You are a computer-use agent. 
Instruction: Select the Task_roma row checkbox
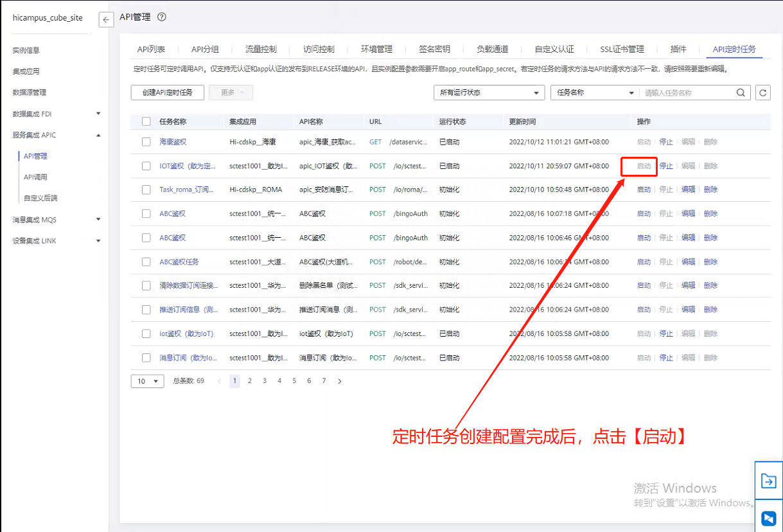(x=146, y=190)
